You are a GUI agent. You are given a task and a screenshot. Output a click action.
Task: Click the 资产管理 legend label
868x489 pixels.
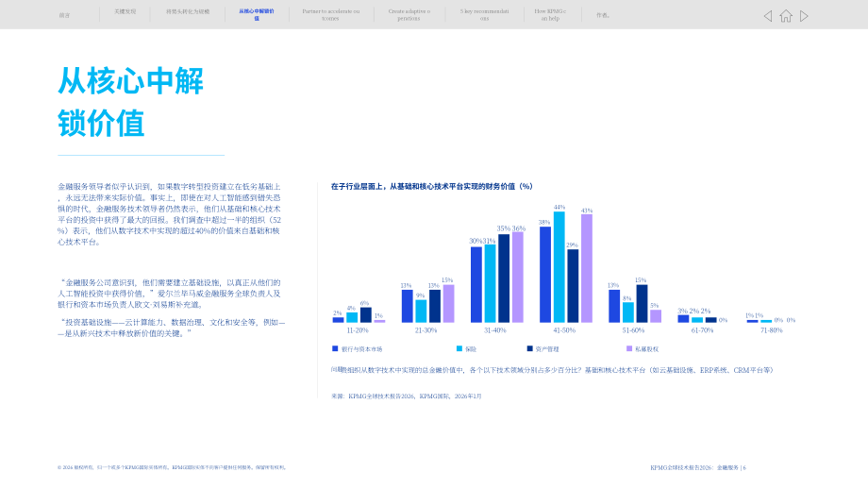click(547, 349)
